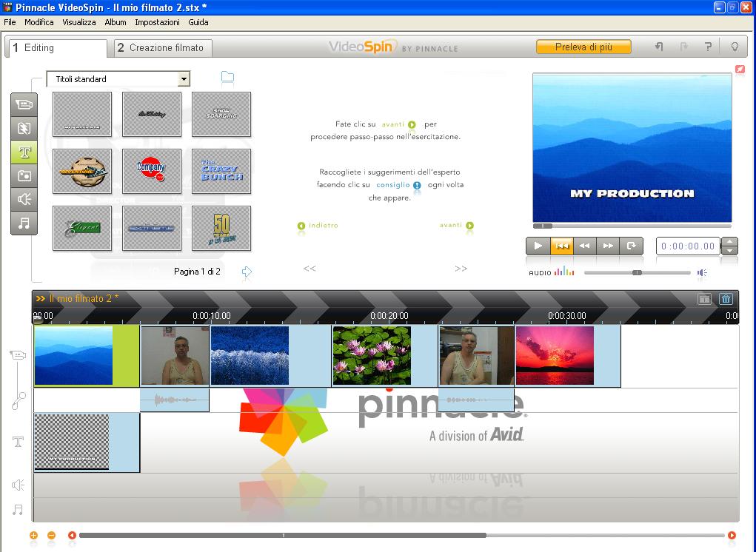Image resolution: width=756 pixels, height=552 pixels.
Task: Select the water lilies clip on the timeline
Action: coord(385,356)
